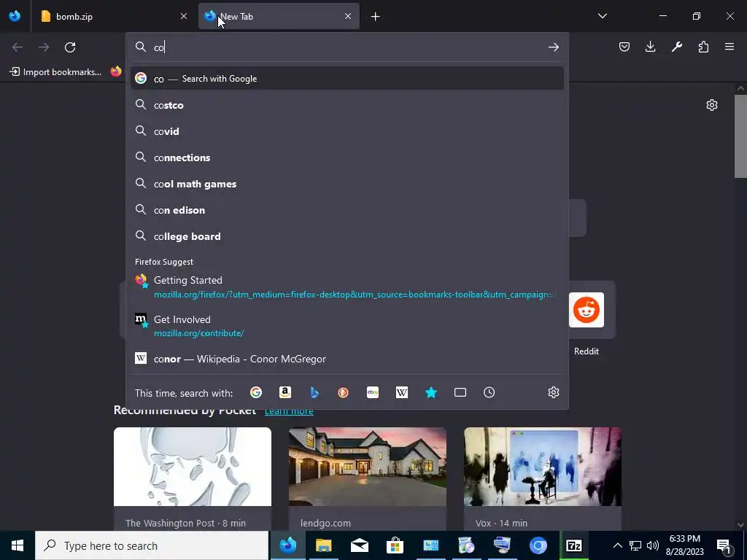Select the 'connections' search suggestion
The image size is (747, 560).
tap(347, 157)
